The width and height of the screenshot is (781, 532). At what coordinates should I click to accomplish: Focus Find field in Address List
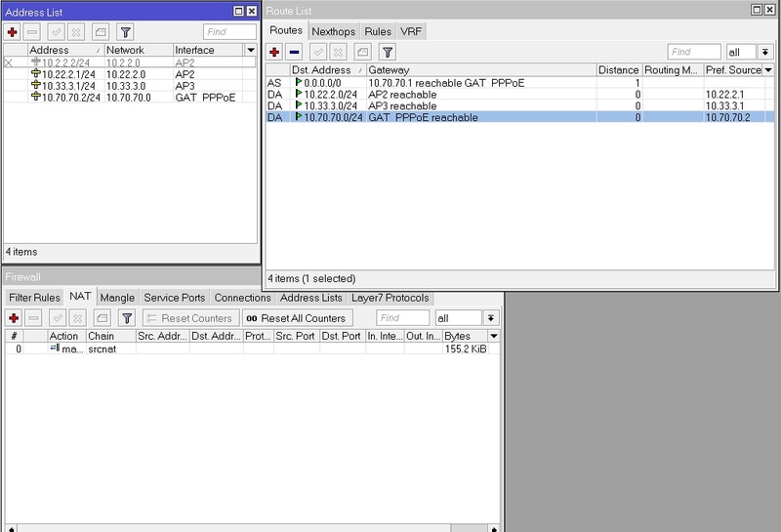229,32
